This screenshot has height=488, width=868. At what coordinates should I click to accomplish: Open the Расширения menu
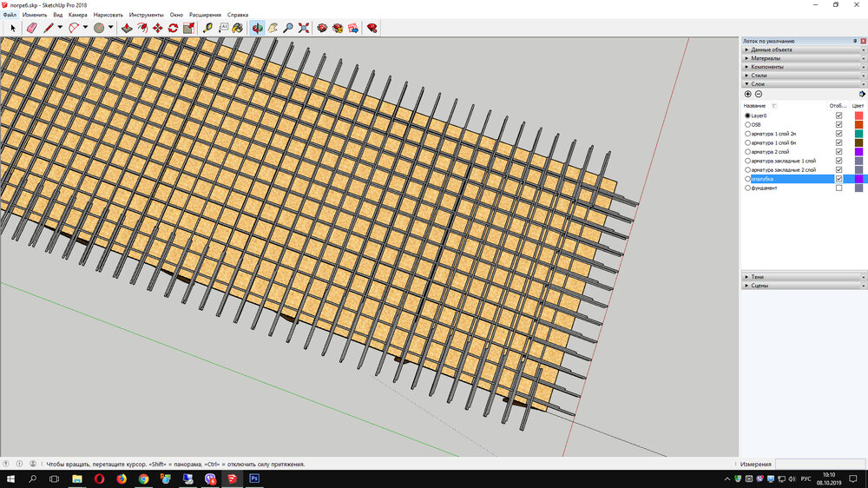206,15
